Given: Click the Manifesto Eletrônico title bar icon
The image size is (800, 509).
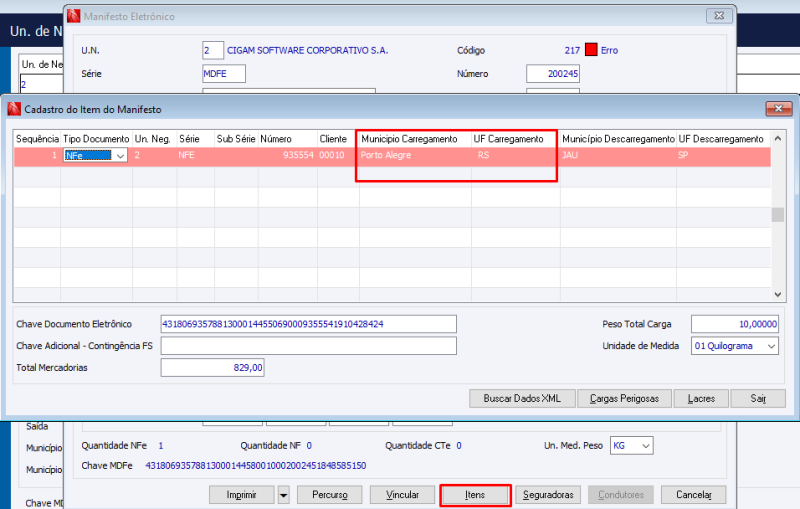Looking at the screenshot, I should pos(74,16).
